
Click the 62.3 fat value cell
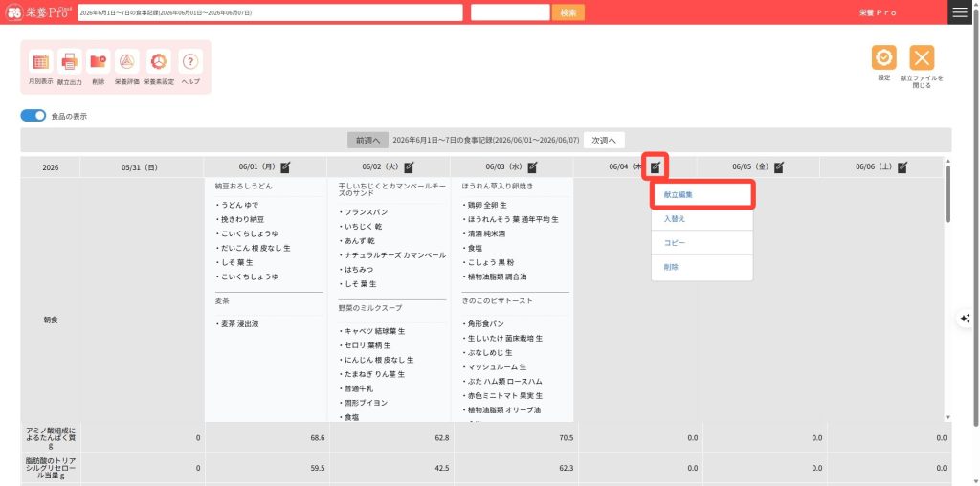514,467
